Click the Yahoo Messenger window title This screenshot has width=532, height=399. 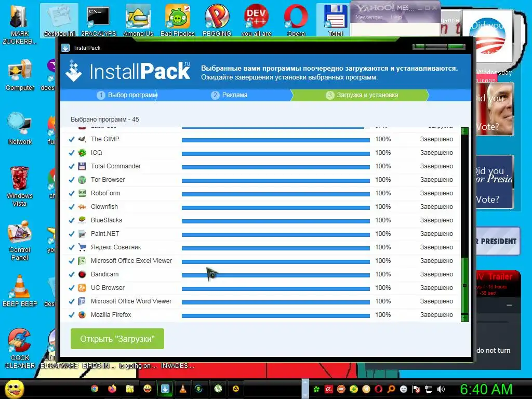pyautogui.click(x=385, y=7)
